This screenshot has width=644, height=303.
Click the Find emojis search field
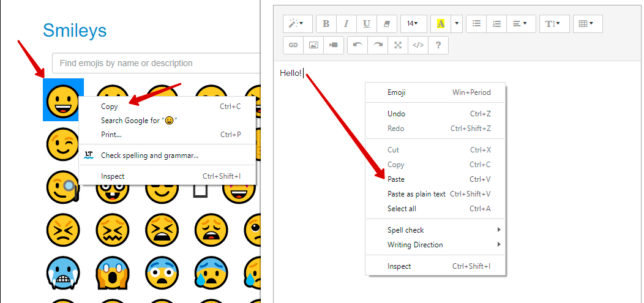coord(157,63)
